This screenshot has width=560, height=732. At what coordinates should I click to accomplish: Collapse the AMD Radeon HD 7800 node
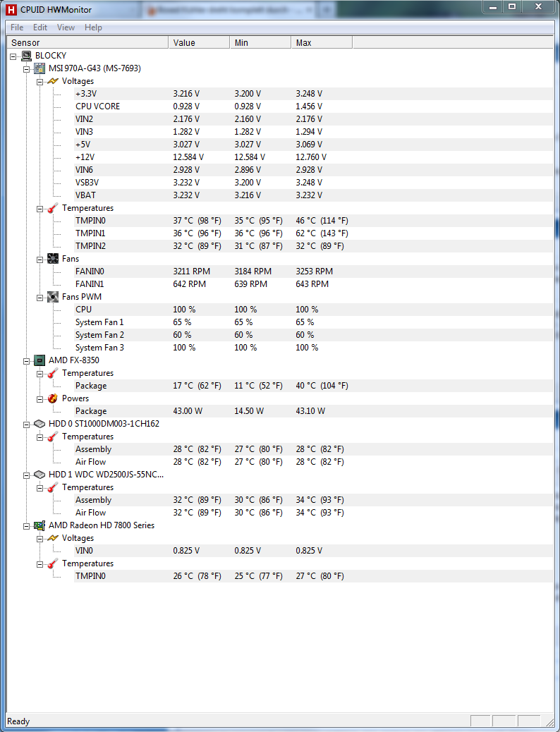pyautogui.click(x=27, y=526)
